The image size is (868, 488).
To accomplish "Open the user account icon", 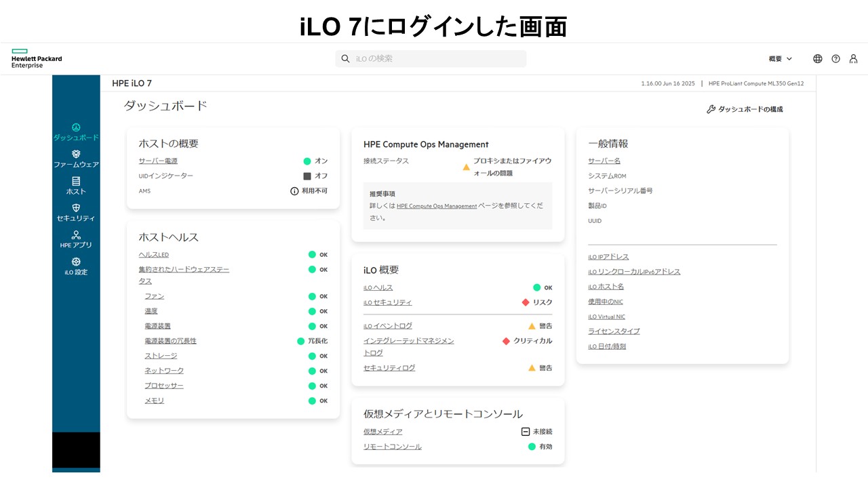I will (854, 59).
